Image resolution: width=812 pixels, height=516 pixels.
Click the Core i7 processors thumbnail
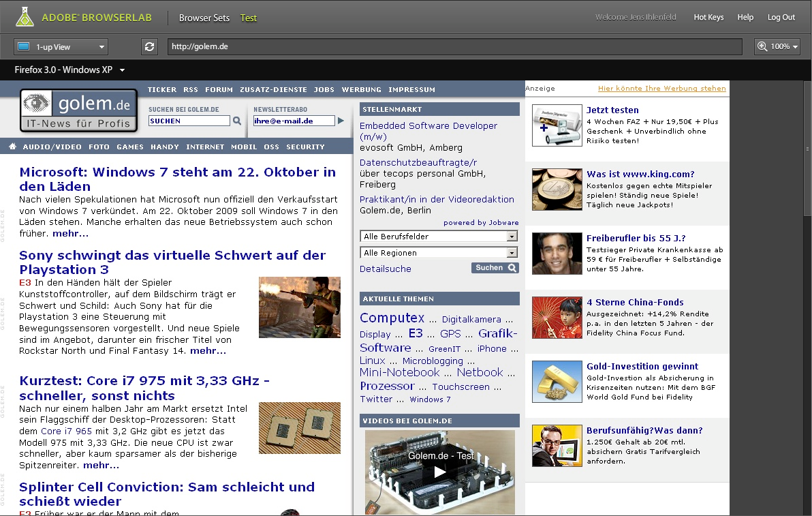click(x=300, y=428)
